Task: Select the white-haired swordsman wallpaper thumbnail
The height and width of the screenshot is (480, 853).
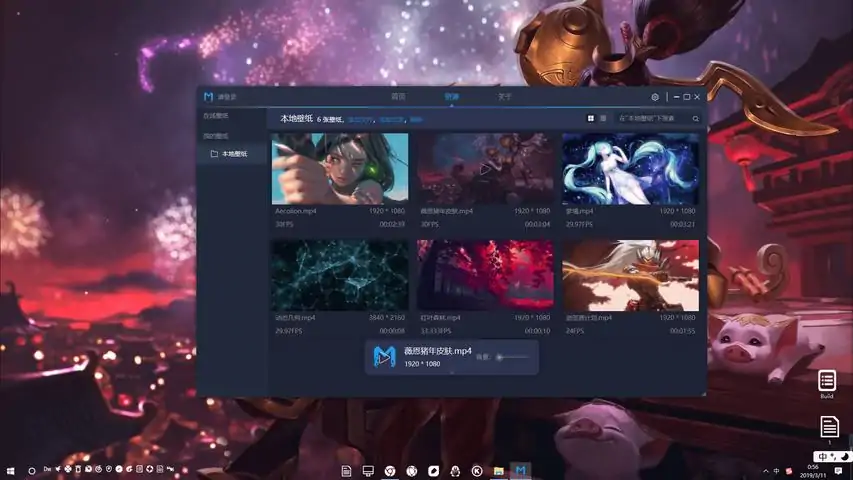Action: [x=631, y=275]
